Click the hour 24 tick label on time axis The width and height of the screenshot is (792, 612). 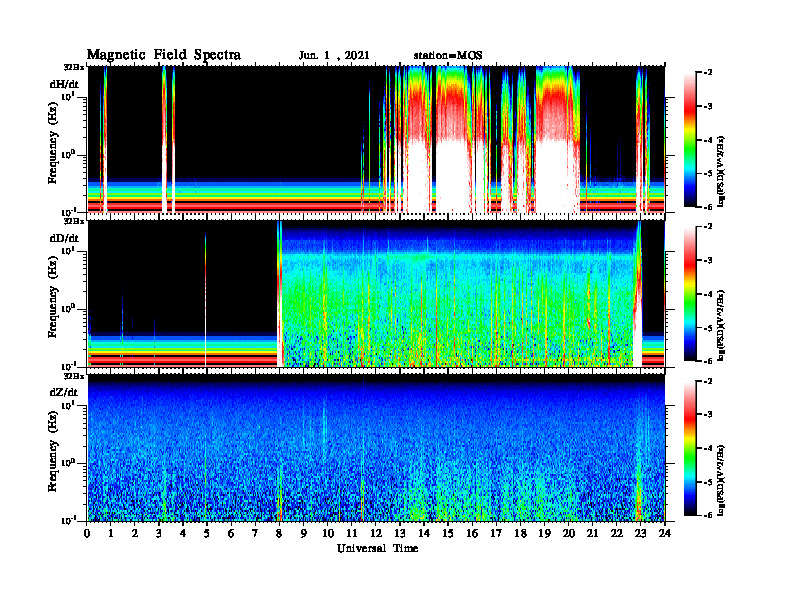665,534
